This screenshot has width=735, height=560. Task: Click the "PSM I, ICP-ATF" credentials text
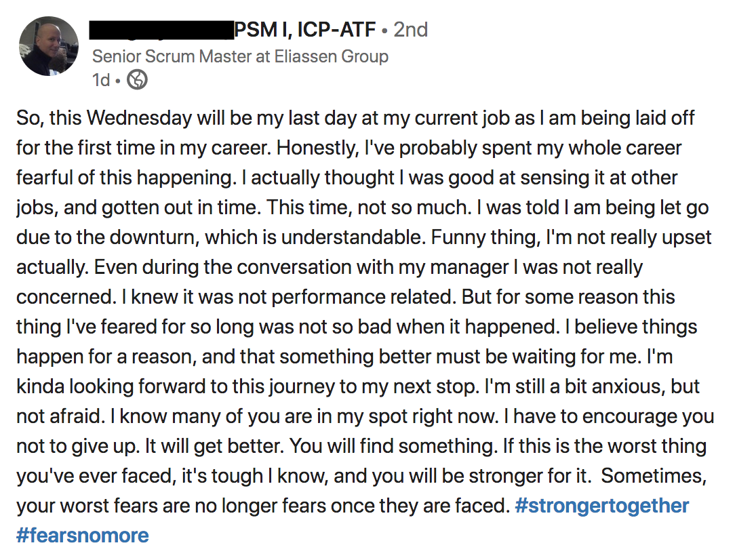304,30
